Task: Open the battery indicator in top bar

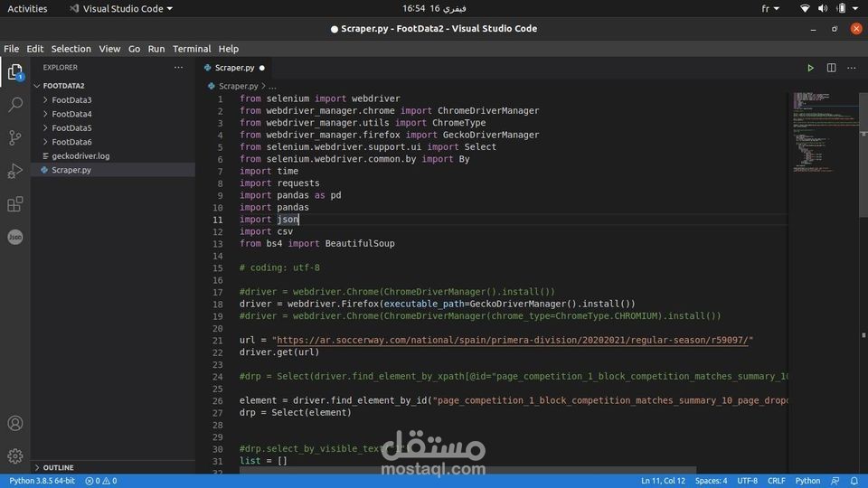Action: pyautogui.click(x=842, y=8)
